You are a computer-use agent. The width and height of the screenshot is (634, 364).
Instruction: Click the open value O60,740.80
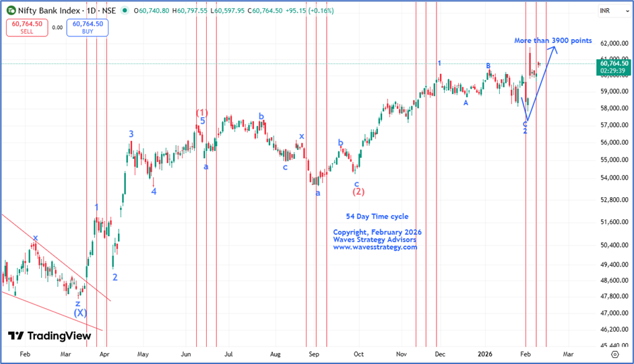click(x=152, y=11)
